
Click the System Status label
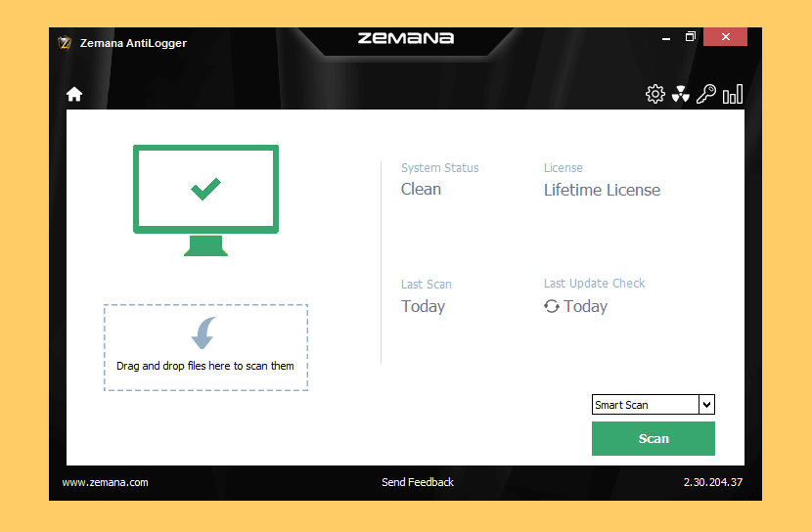439,167
